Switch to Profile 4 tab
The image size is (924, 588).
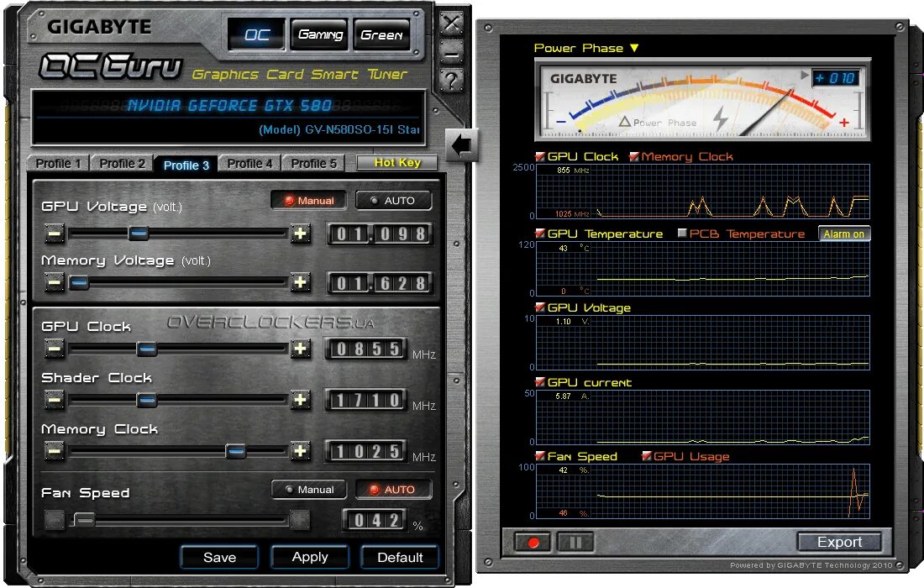(249, 163)
